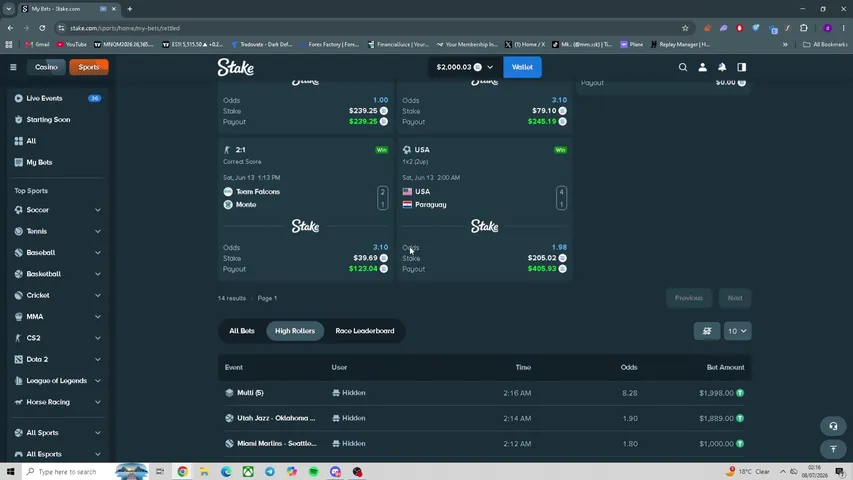Open the Miami Marlins - Seattle bet row
This screenshot has width=853, height=480.
coord(484,444)
